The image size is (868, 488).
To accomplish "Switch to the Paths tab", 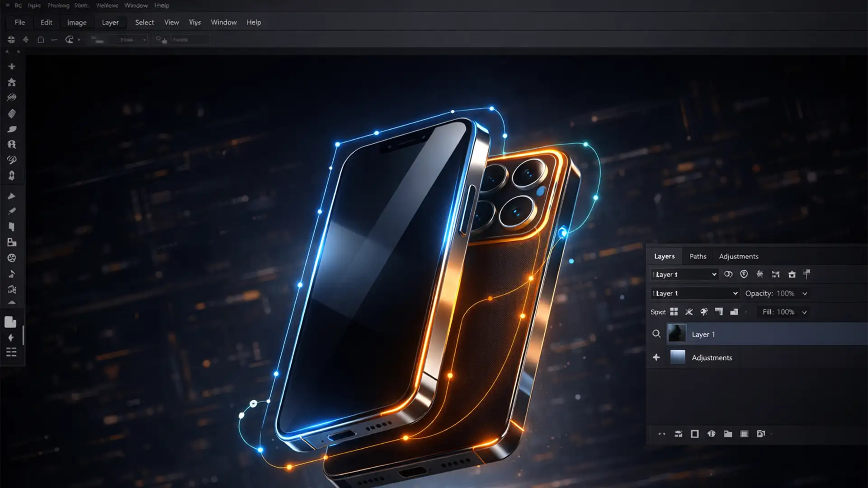I will (698, 256).
